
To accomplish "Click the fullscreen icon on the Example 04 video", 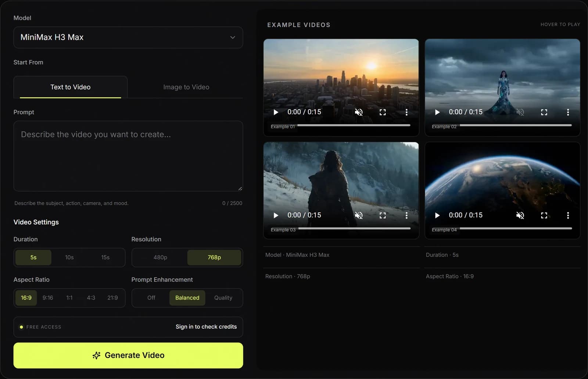I will point(544,215).
